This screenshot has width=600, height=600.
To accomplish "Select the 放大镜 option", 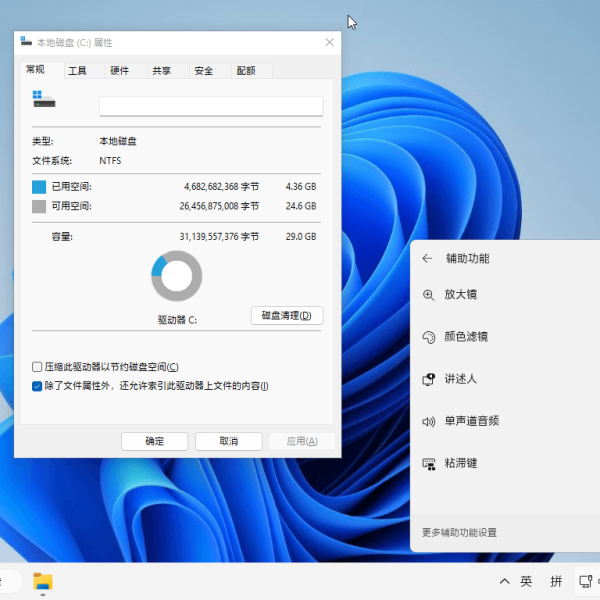I will point(460,295).
